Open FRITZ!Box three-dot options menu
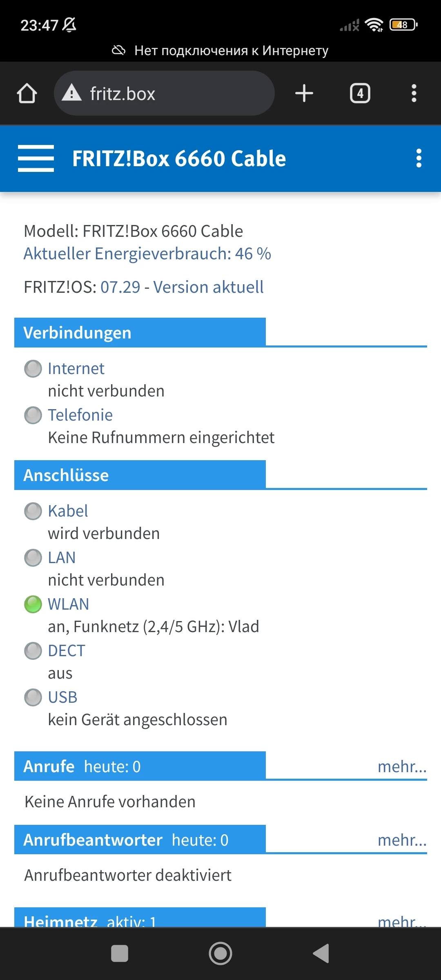Viewport: 441px width, 980px height. coord(419,158)
